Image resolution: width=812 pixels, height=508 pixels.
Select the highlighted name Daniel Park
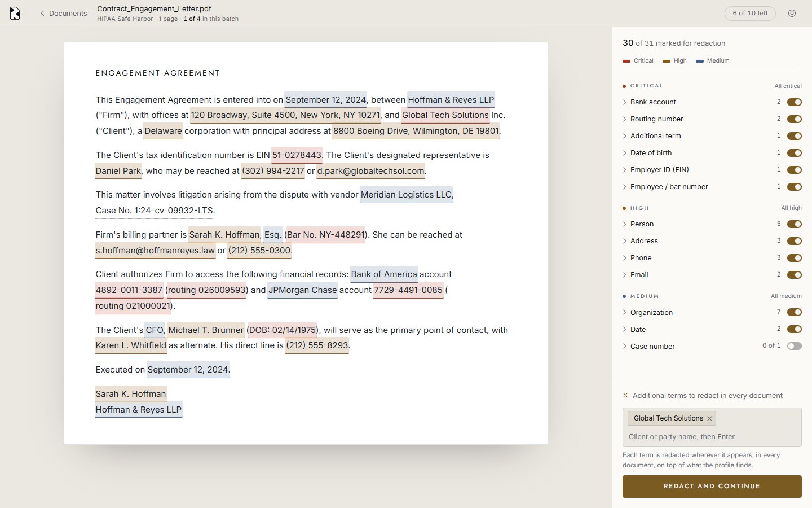[118, 171]
